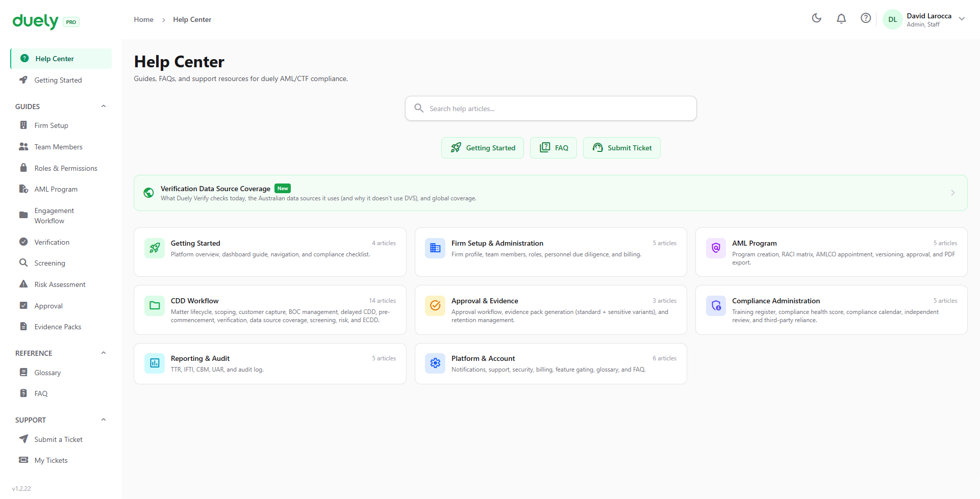Click the Getting Started card rocket icon
980x499 pixels.
coord(155,248)
